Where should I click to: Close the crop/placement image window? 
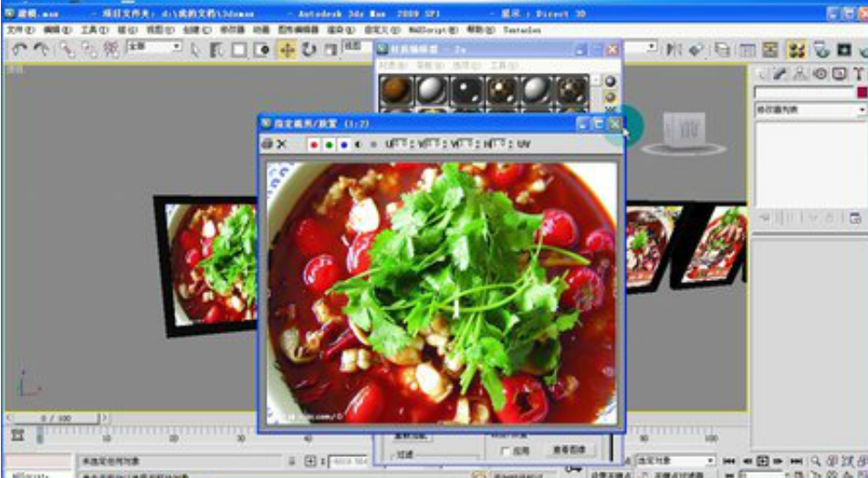click(x=614, y=124)
